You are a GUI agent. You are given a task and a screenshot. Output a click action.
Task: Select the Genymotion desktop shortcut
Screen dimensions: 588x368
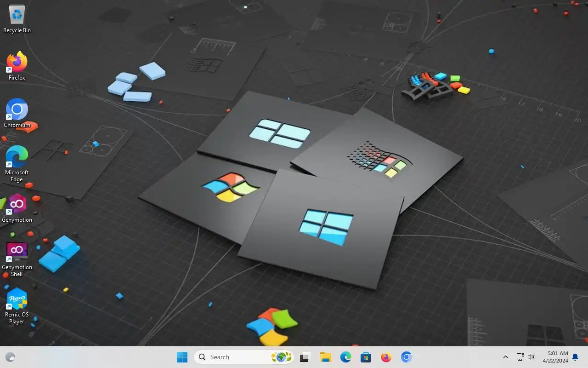coord(17,208)
